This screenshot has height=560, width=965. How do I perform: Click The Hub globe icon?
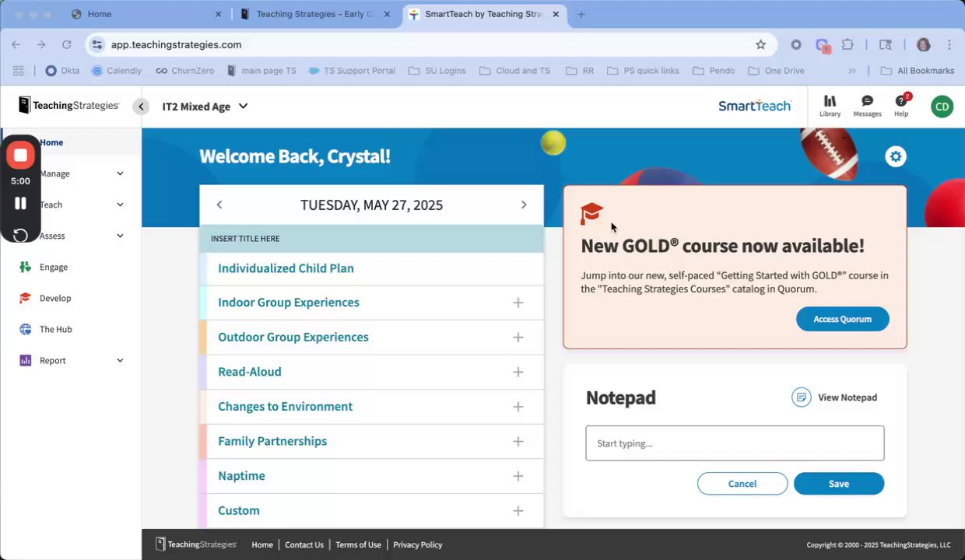pos(25,329)
